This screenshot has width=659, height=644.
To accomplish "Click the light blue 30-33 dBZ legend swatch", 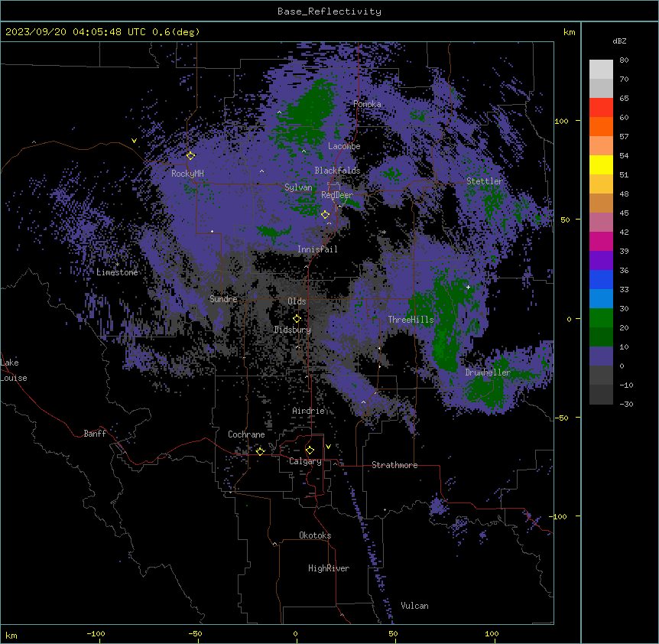I will [601, 298].
